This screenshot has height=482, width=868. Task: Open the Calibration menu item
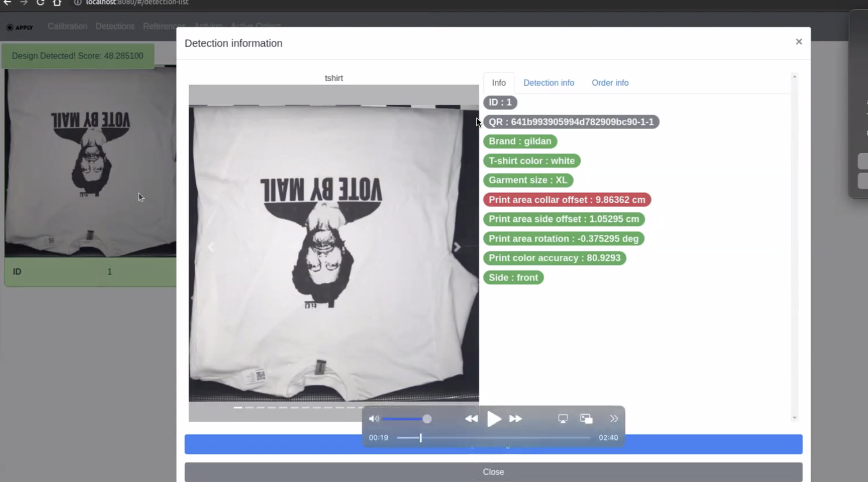point(67,26)
